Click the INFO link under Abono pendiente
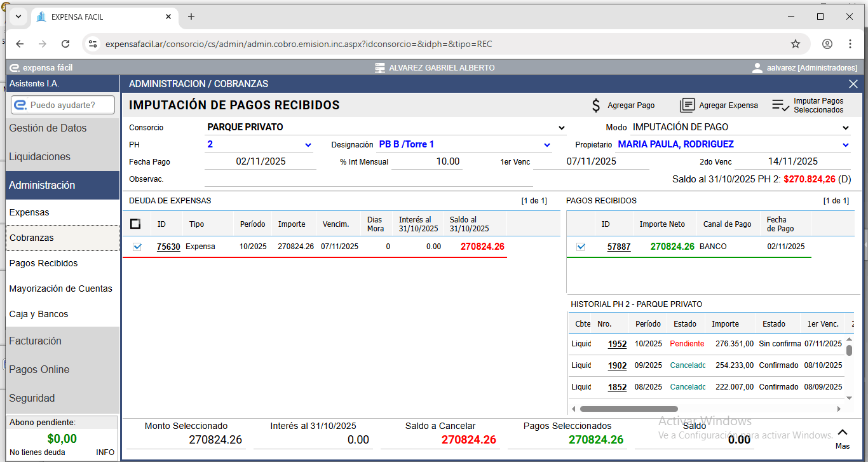Image resolution: width=868 pixels, height=462 pixels. coord(105,452)
